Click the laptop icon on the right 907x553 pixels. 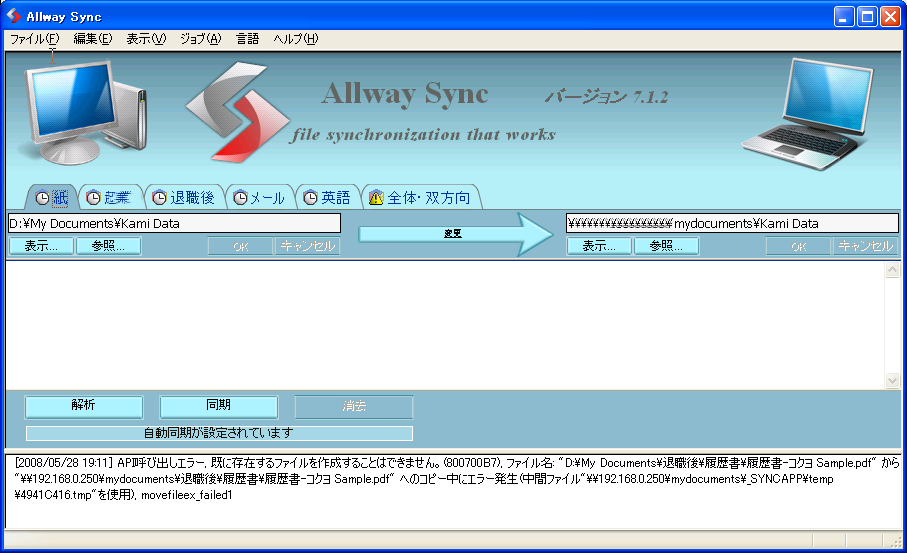[820, 112]
